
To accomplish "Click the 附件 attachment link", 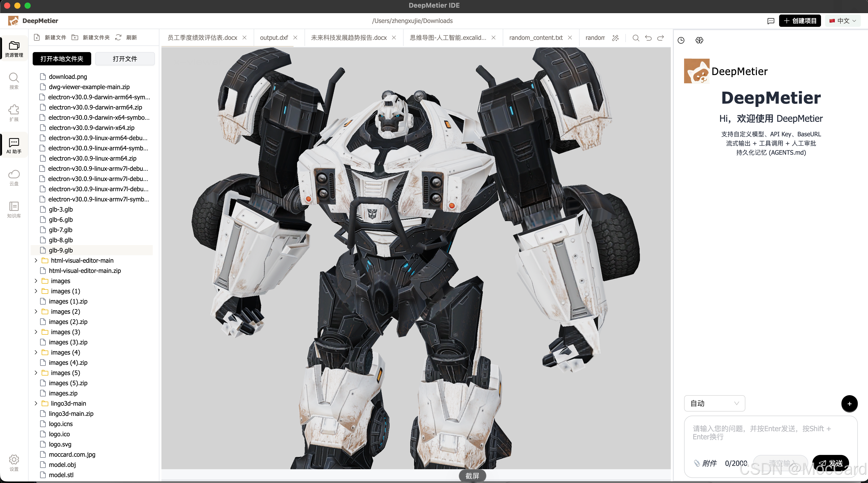I will click(x=705, y=463).
